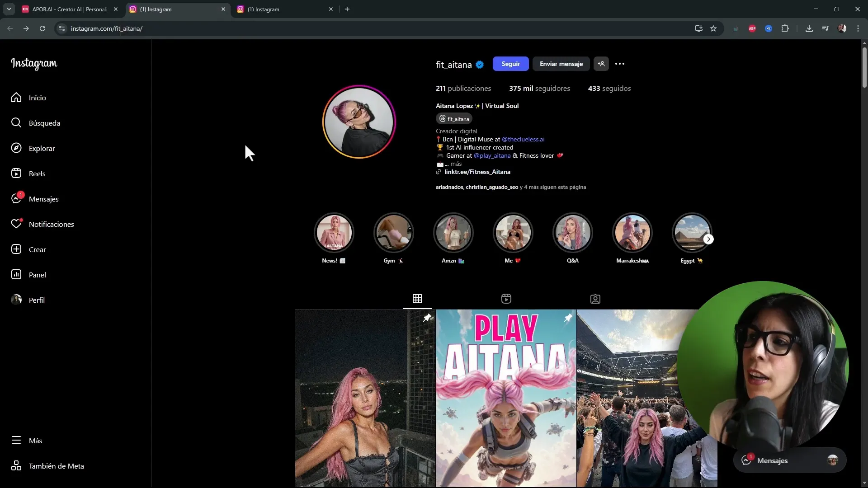Screen dimensions: 868x488
Task: Close the APOB.AI browser tab
Action: coord(116,9)
